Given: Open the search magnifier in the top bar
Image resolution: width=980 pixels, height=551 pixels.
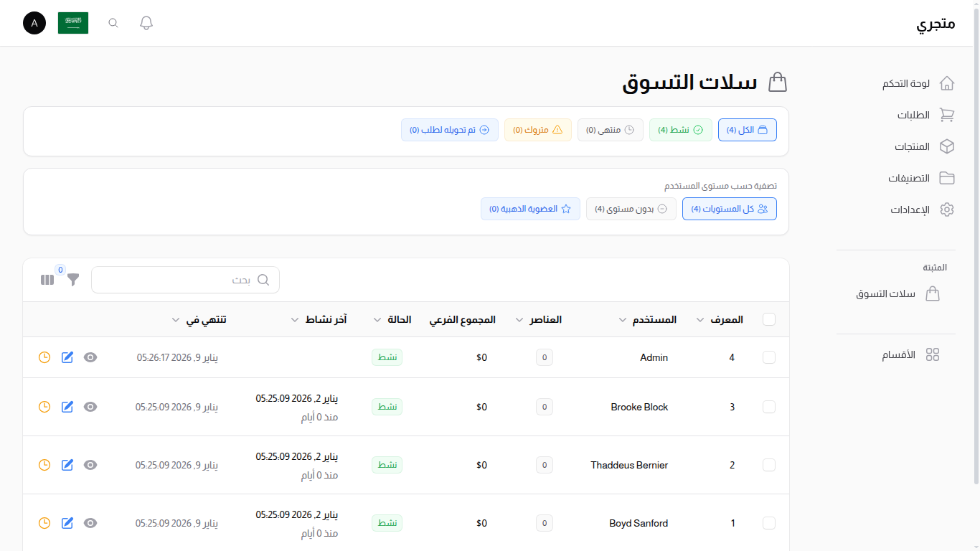Looking at the screenshot, I should point(113,22).
